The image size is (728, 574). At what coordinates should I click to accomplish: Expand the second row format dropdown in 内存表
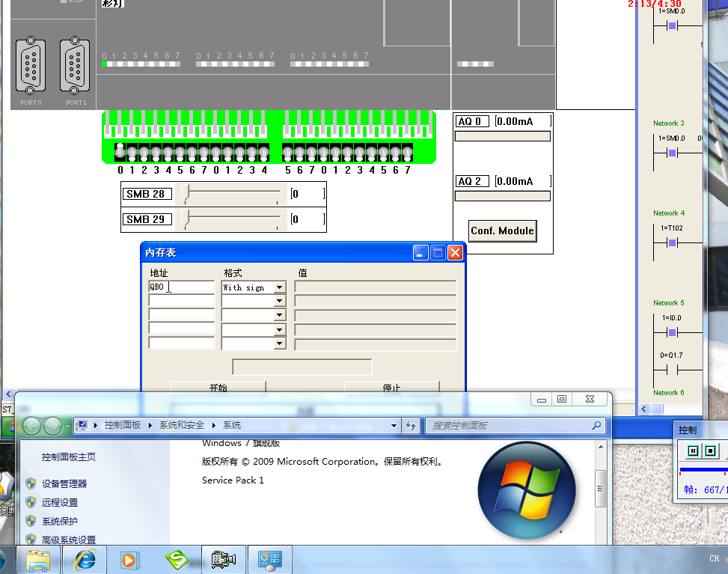[280, 302]
